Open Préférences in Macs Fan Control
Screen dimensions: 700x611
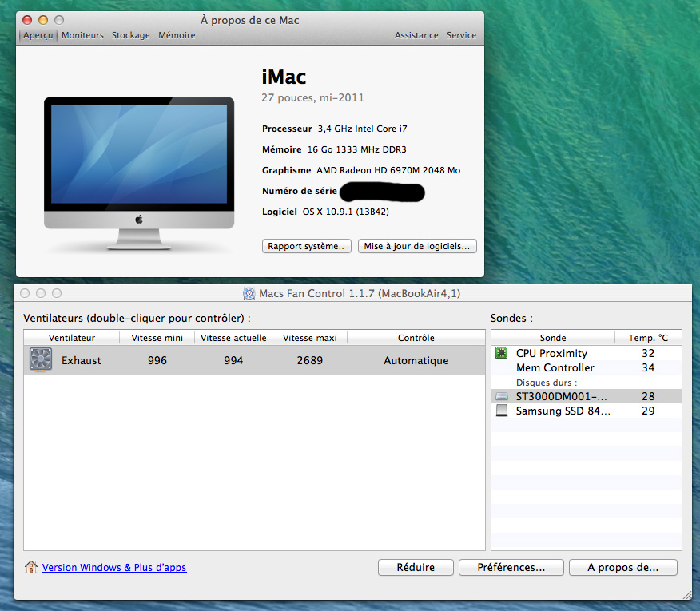(x=511, y=567)
